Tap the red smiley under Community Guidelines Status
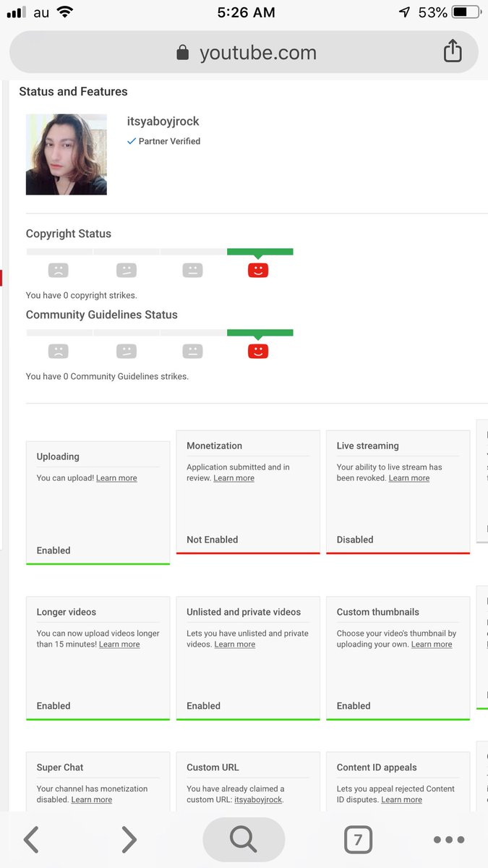 tap(258, 352)
